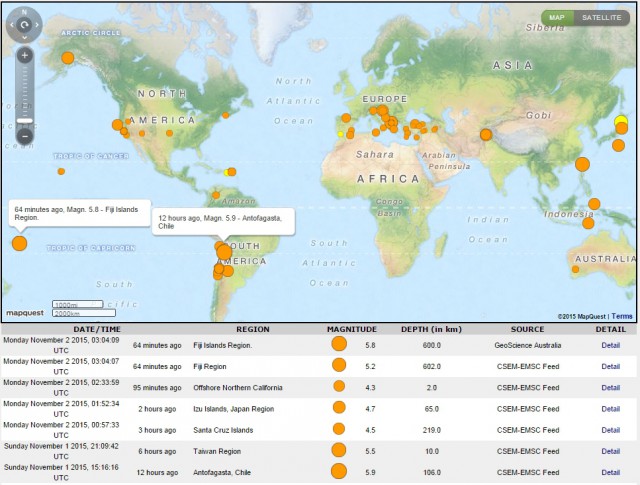Click the Fiji Islands earthquake marker

[x=19, y=243]
